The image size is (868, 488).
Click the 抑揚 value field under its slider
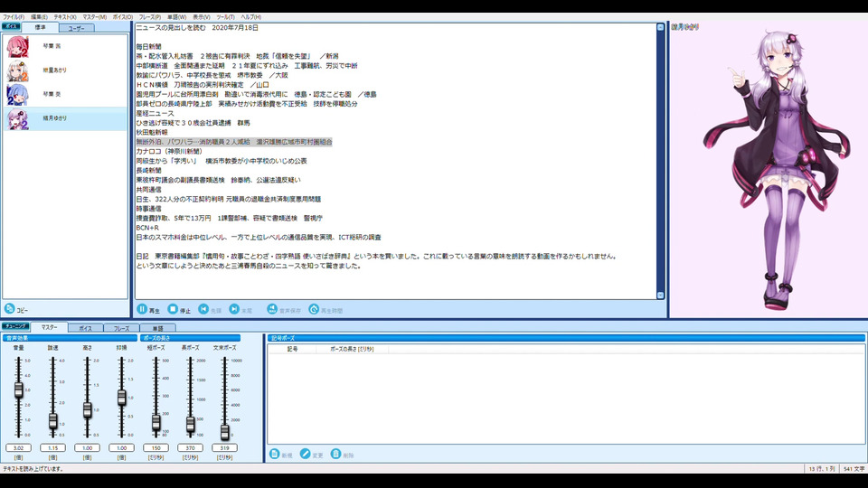121,447
